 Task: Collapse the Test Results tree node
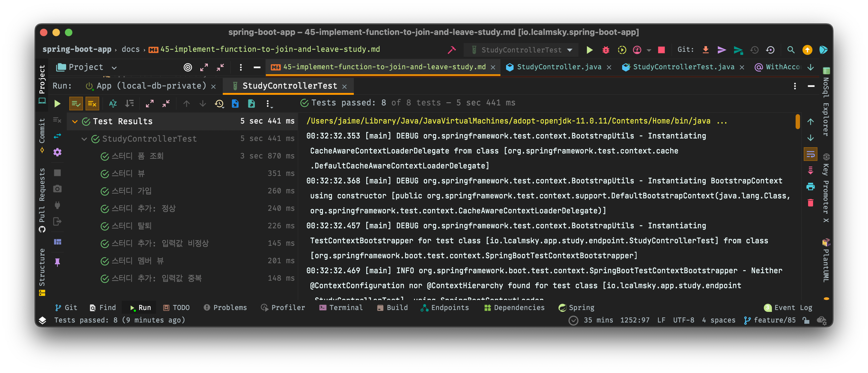pyautogui.click(x=75, y=121)
